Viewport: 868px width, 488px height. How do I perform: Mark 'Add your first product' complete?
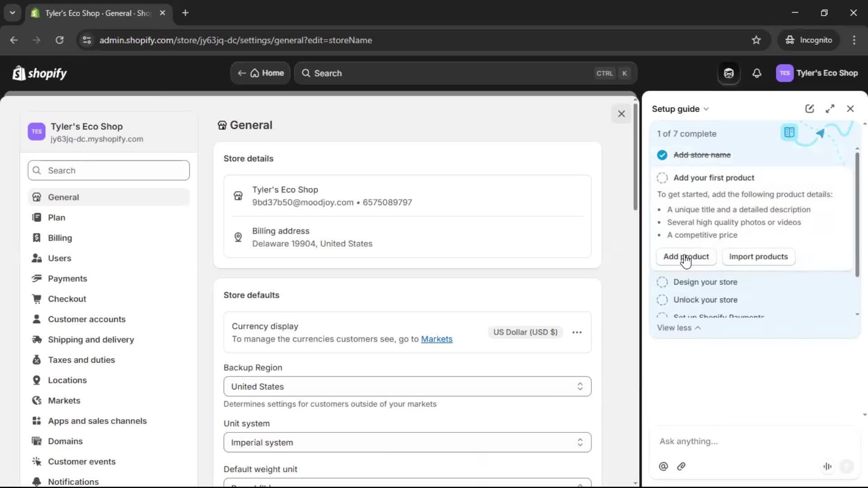tap(662, 178)
